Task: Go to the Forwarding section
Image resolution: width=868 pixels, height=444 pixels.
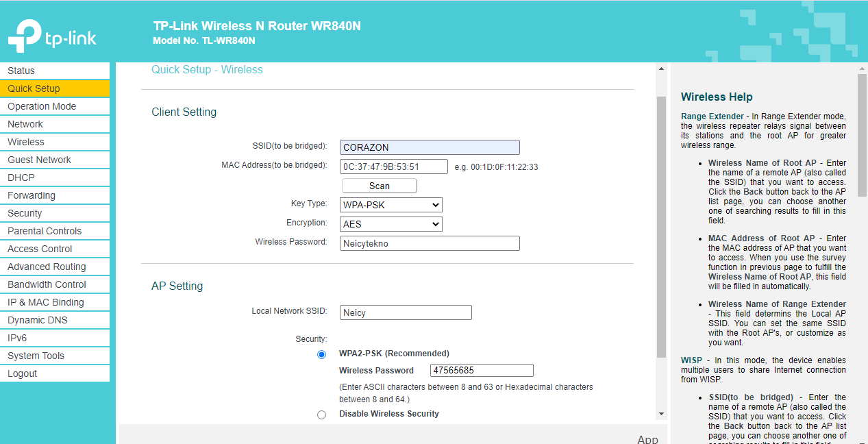Action: pos(55,195)
